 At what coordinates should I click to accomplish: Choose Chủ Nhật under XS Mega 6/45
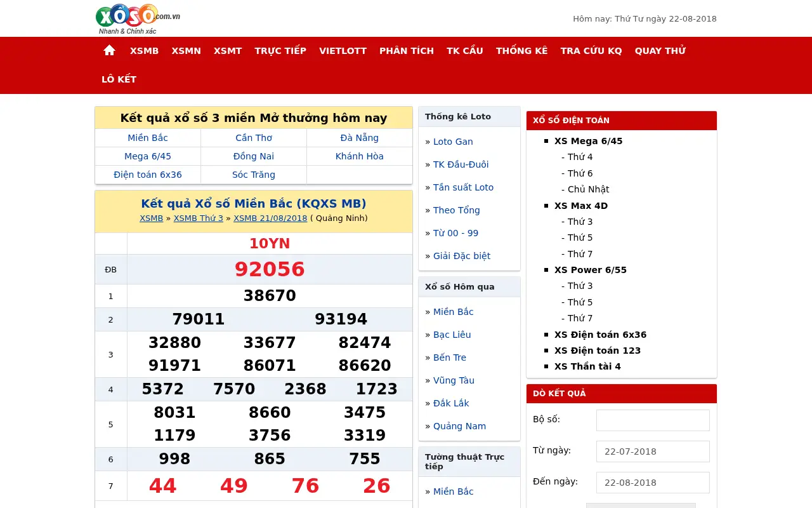pyautogui.click(x=588, y=189)
